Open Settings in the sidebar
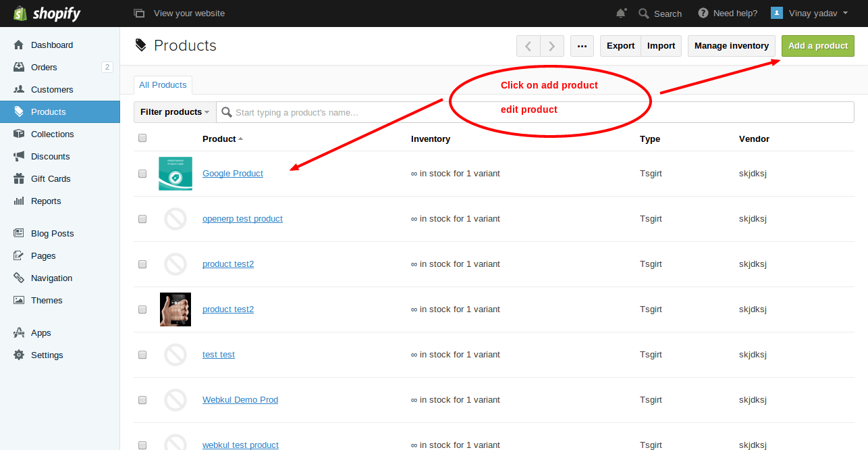Image resolution: width=868 pixels, height=450 pixels. [x=60, y=355]
